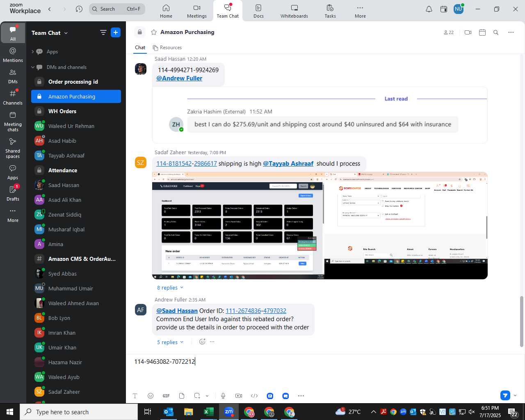The image size is (525, 420).
Task: Open DMs in the sidebar
Action: pos(13,76)
